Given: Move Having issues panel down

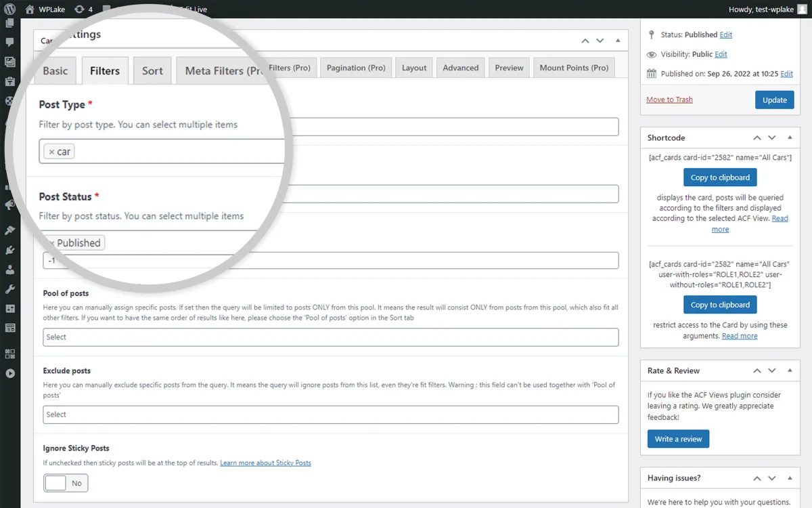Looking at the screenshot, I should [x=772, y=478].
